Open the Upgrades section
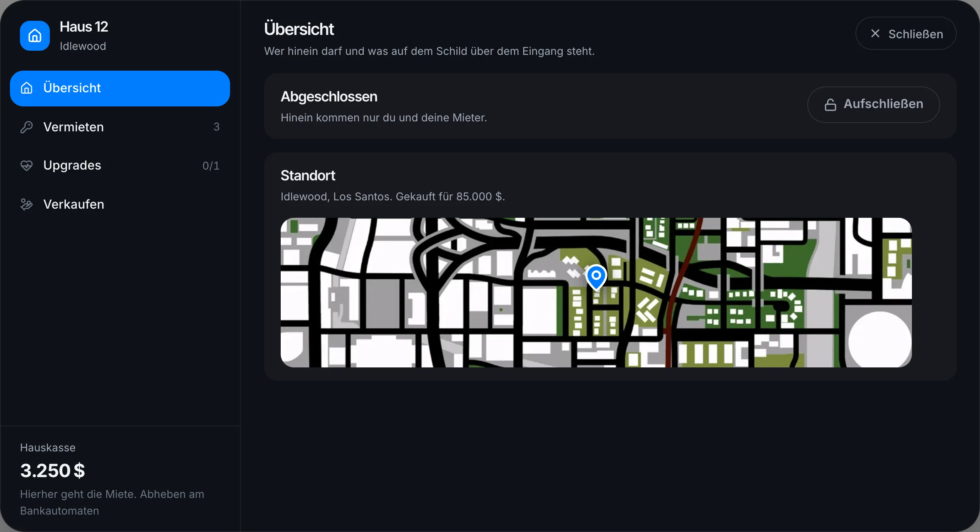 [120, 165]
